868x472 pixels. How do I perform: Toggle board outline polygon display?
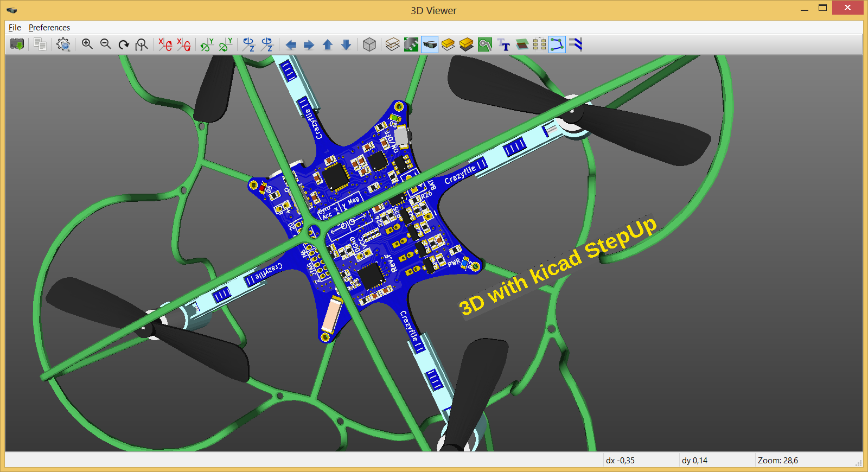557,44
